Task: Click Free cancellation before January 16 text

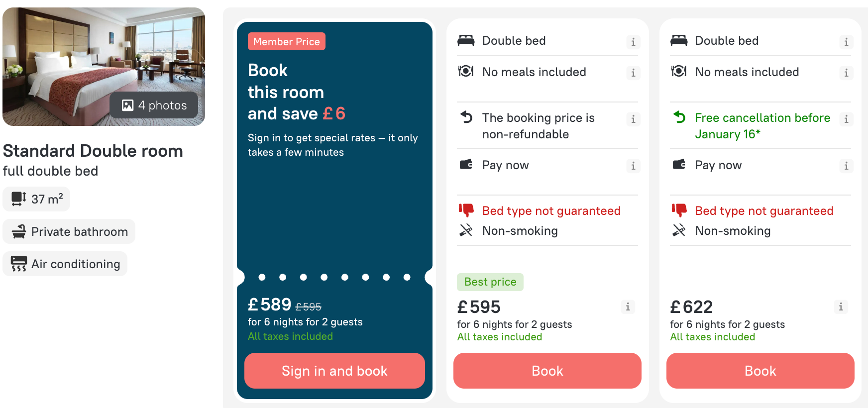Action: tap(762, 126)
